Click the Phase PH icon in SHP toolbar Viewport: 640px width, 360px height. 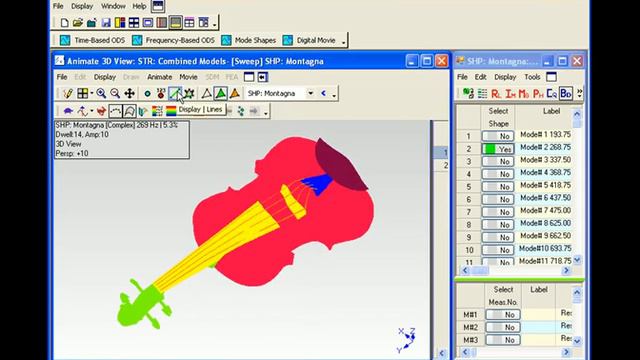(538, 94)
